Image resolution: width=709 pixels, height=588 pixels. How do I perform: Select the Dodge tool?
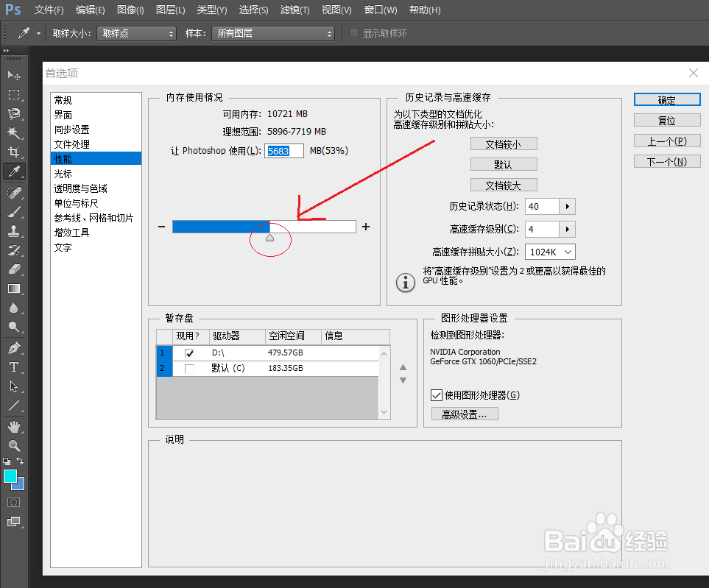[13, 327]
